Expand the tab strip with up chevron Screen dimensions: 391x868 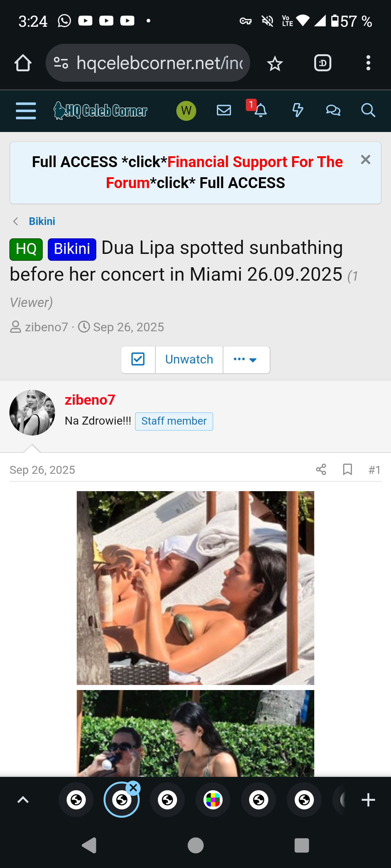23,800
